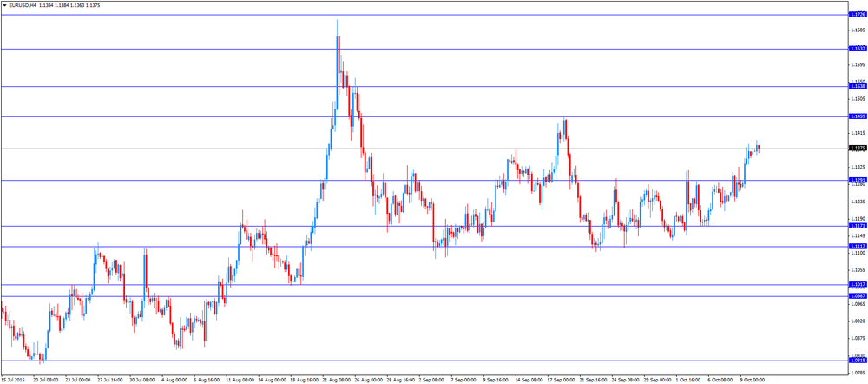Click the 1.0965 price scale value
The image size is (868, 384).
pos(858,304)
